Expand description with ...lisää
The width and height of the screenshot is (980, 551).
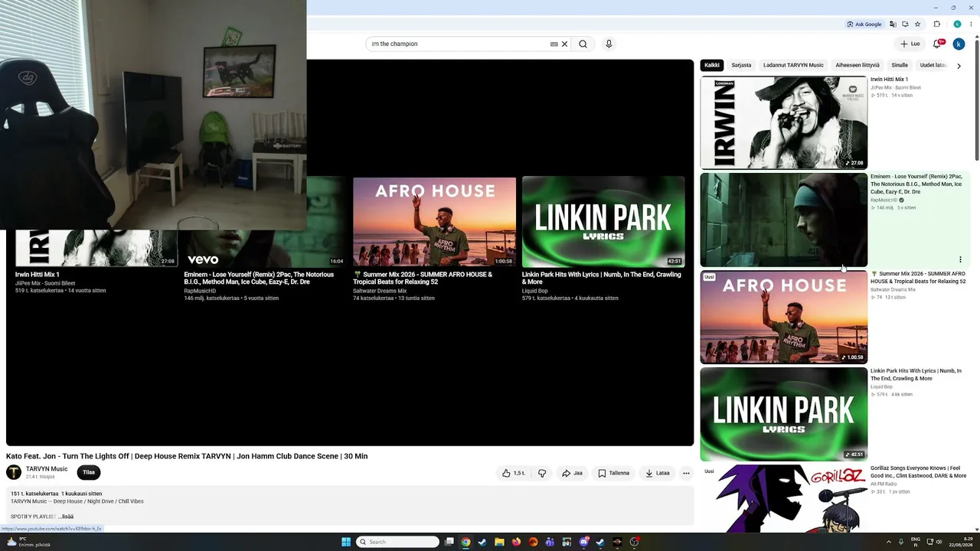65,517
